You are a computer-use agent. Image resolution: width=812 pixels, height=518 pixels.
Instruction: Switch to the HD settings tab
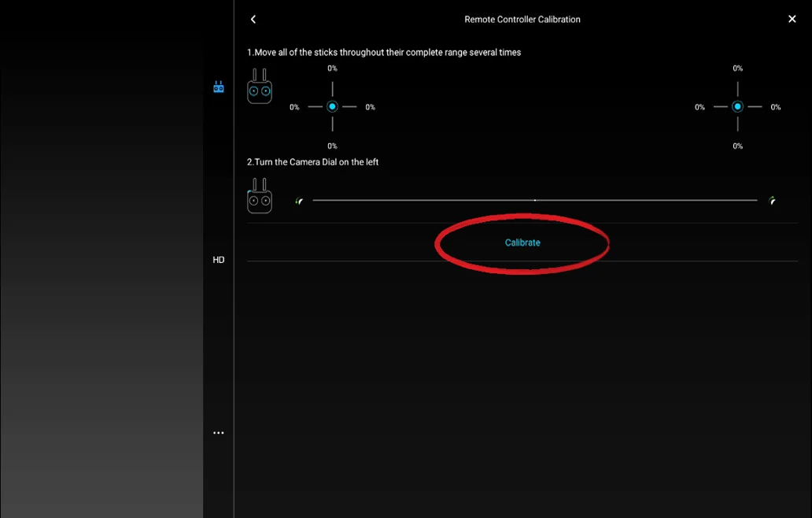coord(219,260)
